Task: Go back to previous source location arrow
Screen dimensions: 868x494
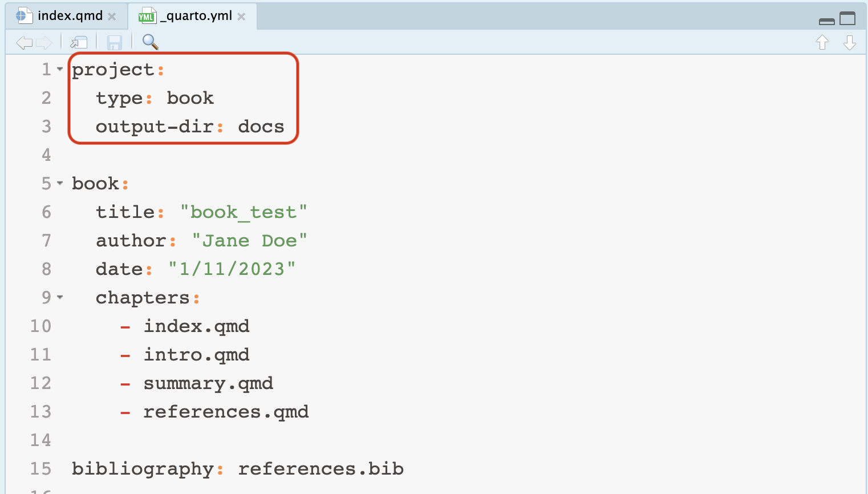Action: point(24,42)
